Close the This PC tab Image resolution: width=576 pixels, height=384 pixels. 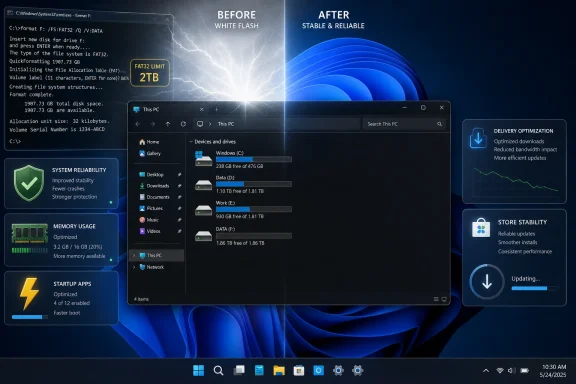point(201,110)
